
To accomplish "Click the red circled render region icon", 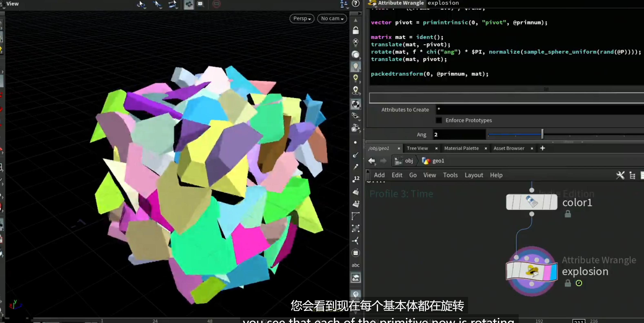I will (x=216, y=4).
